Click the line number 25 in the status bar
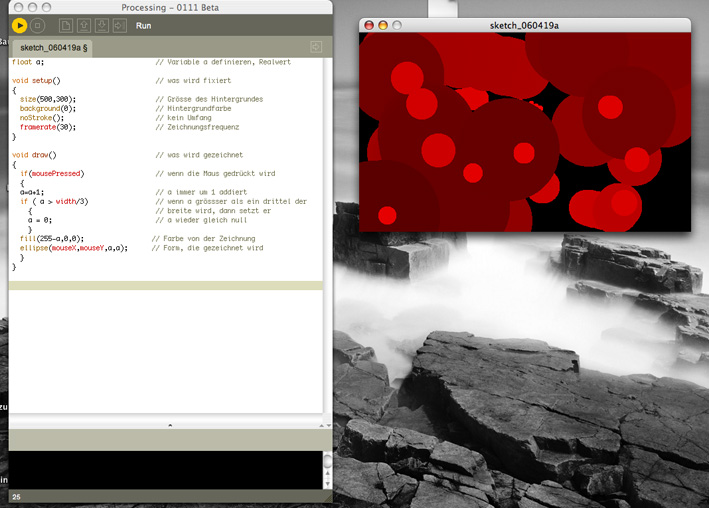The image size is (709, 508). 16,497
